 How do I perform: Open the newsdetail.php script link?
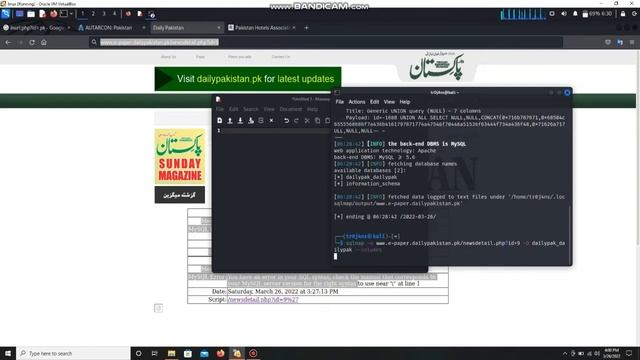(x=263, y=299)
